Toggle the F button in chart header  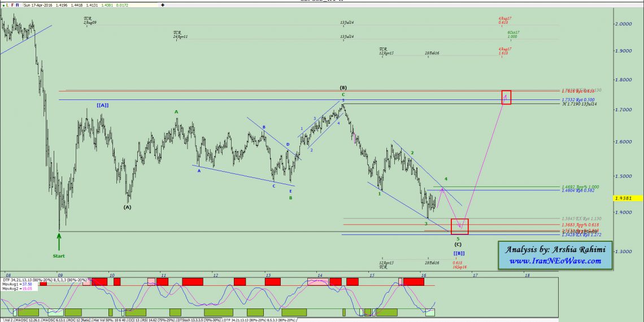12,5
